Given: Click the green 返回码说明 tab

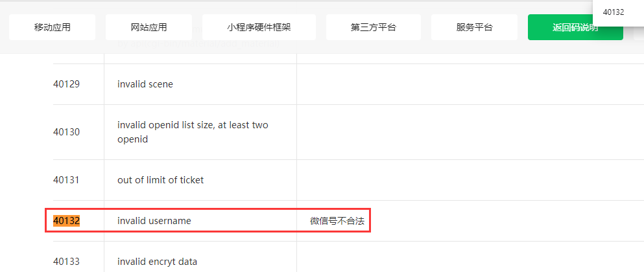Looking at the screenshot, I should [575, 27].
